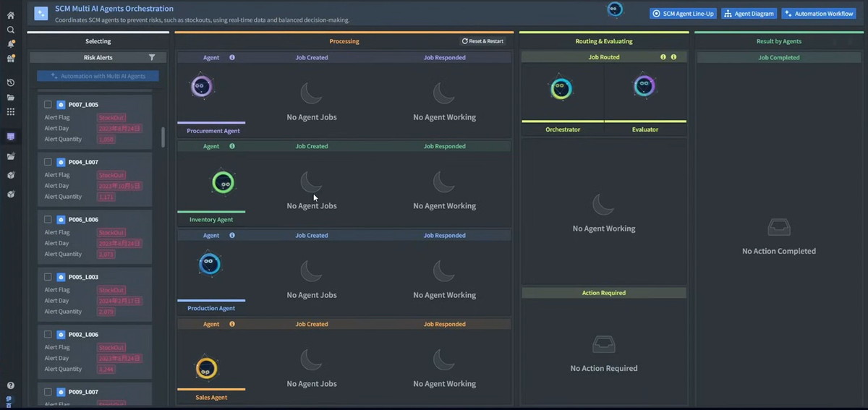Click the agent avatar in the top header bar
868x410 pixels.
(615, 9)
